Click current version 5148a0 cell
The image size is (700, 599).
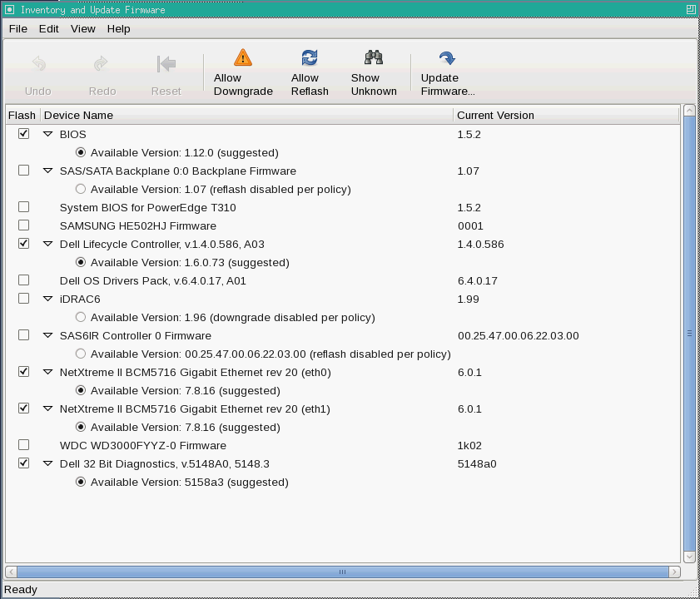click(x=477, y=463)
